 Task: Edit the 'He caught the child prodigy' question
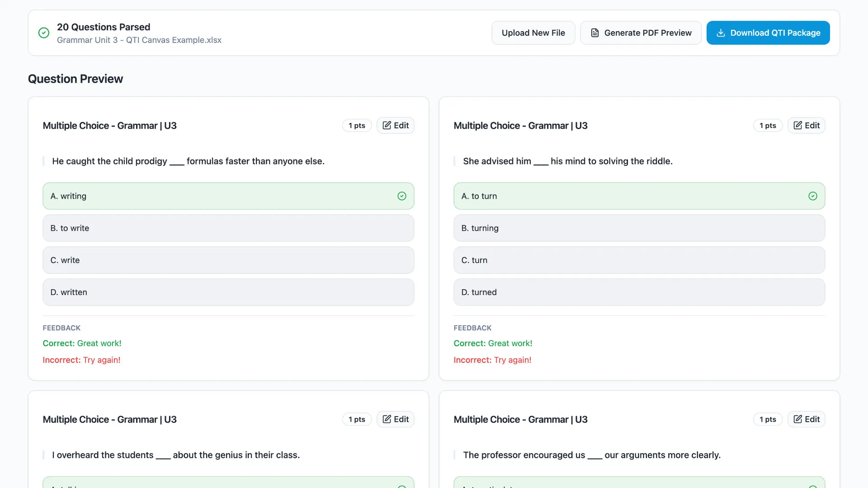click(x=396, y=126)
